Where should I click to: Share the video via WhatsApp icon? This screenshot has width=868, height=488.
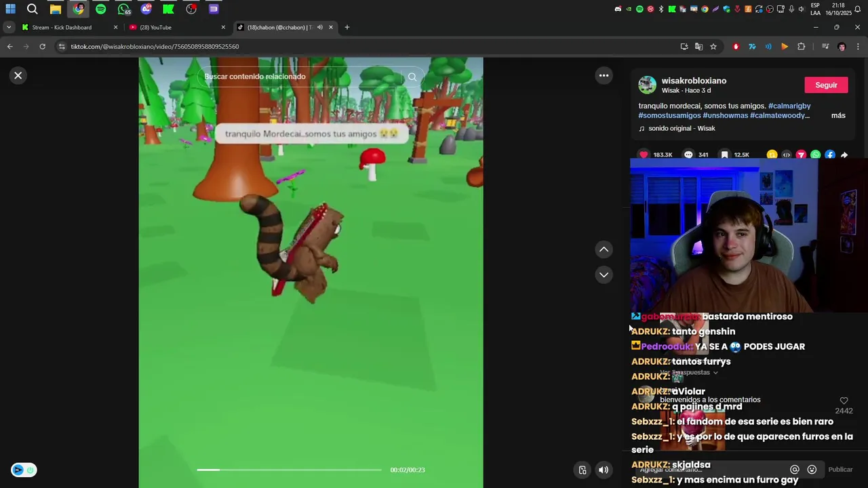point(815,155)
